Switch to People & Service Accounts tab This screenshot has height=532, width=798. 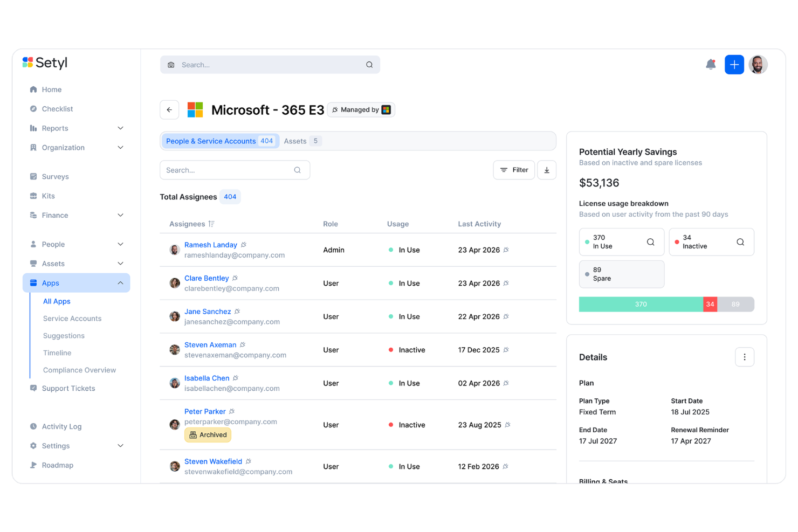pos(220,141)
